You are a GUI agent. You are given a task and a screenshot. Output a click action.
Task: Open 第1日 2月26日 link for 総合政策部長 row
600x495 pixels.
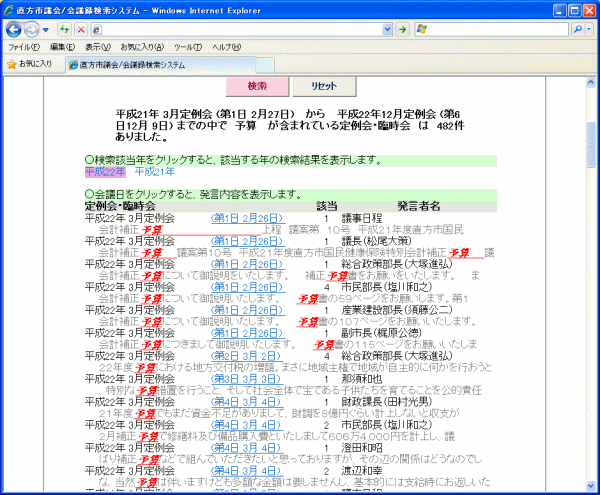click(248, 264)
